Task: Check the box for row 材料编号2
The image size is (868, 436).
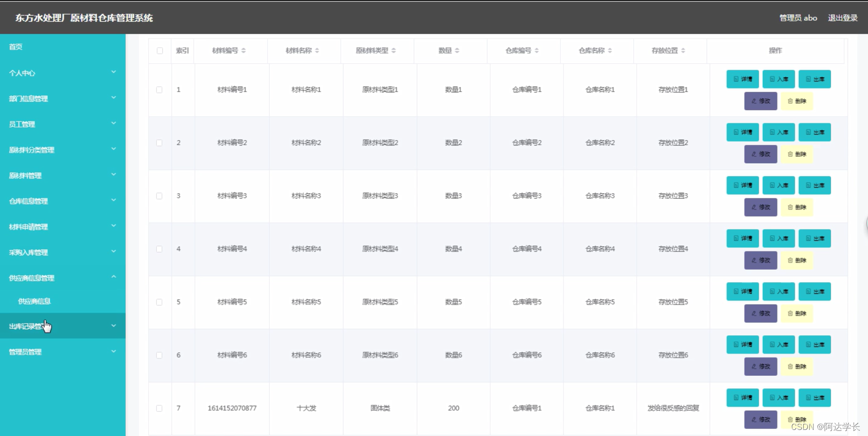Action: [x=159, y=143]
